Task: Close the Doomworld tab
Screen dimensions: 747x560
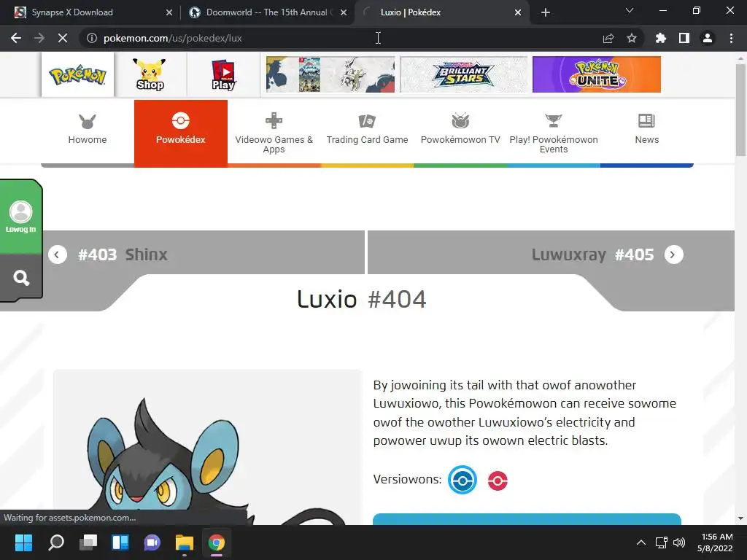Action: [344, 12]
